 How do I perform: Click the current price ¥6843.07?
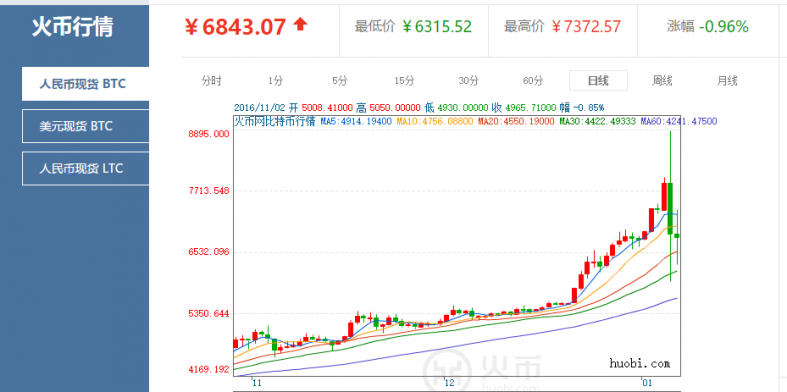(x=236, y=27)
